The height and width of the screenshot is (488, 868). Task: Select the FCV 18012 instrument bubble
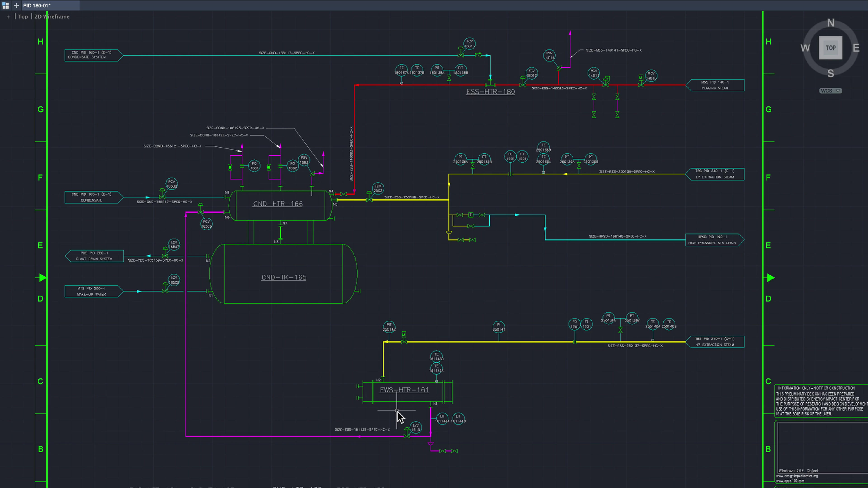531,73
